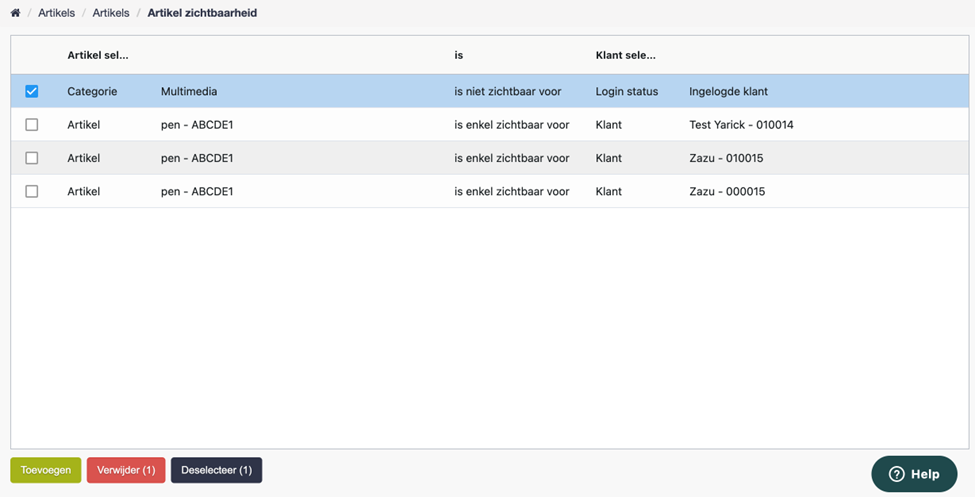Click Klant cell in Zazu - 010015 row

click(609, 159)
